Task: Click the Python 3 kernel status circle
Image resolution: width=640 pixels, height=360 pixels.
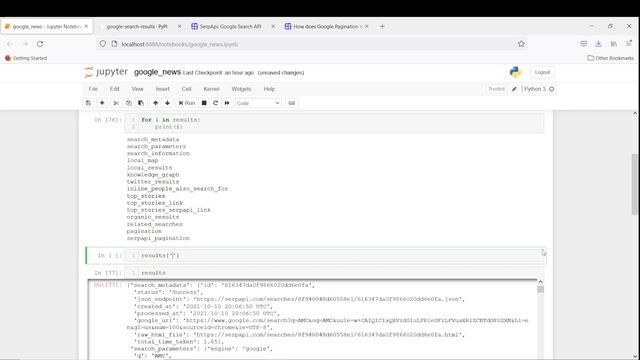Action: pos(551,89)
